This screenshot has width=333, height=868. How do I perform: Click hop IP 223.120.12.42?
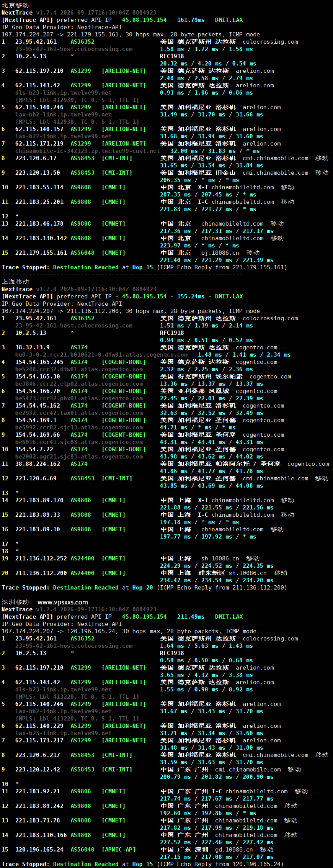(x=38, y=770)
